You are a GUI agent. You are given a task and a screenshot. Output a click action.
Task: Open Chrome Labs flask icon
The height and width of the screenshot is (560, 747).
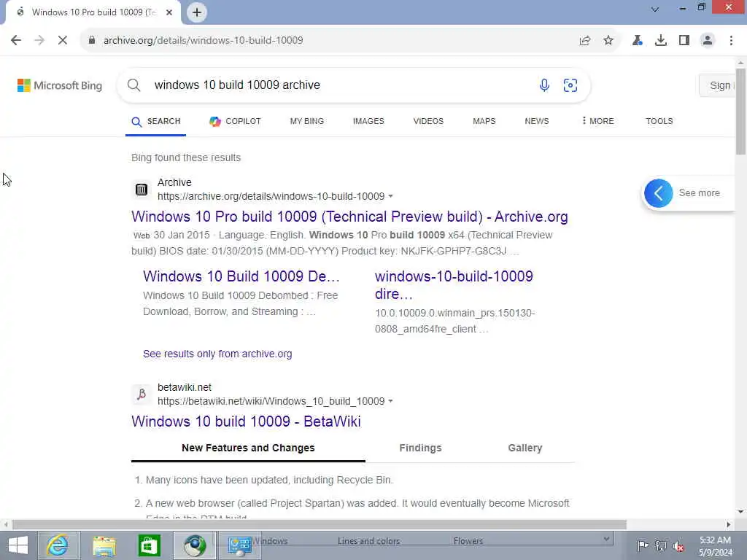638,41
